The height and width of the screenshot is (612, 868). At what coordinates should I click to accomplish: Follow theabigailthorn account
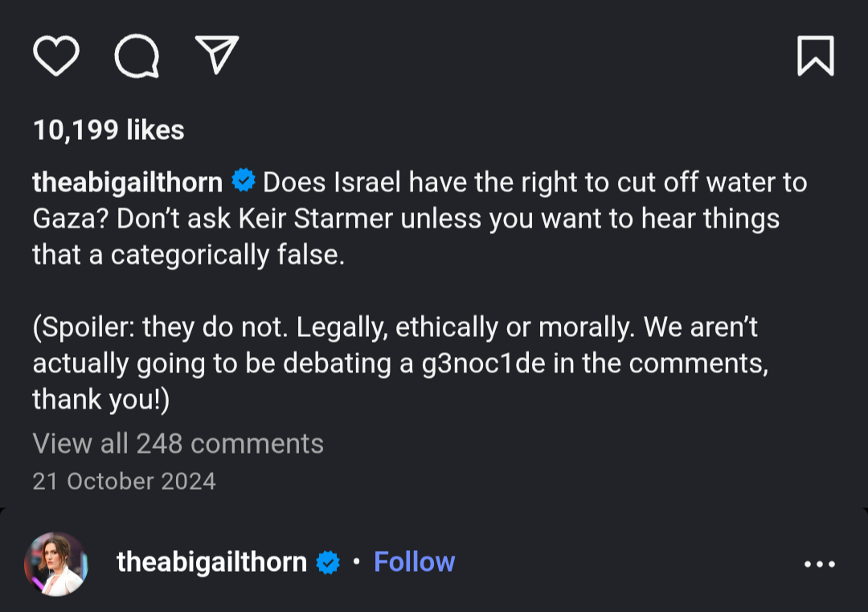point(414,561)
